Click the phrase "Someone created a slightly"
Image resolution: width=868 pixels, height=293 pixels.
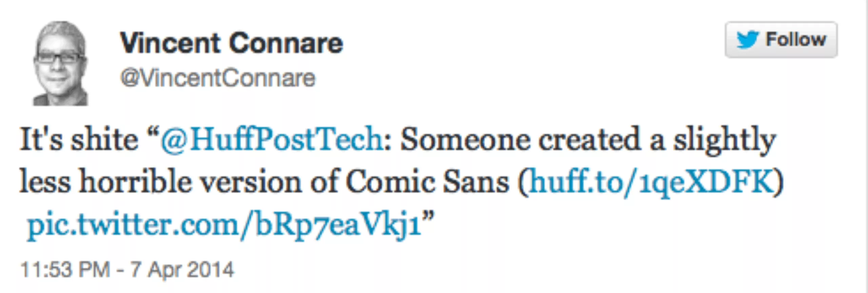[588, 140]
